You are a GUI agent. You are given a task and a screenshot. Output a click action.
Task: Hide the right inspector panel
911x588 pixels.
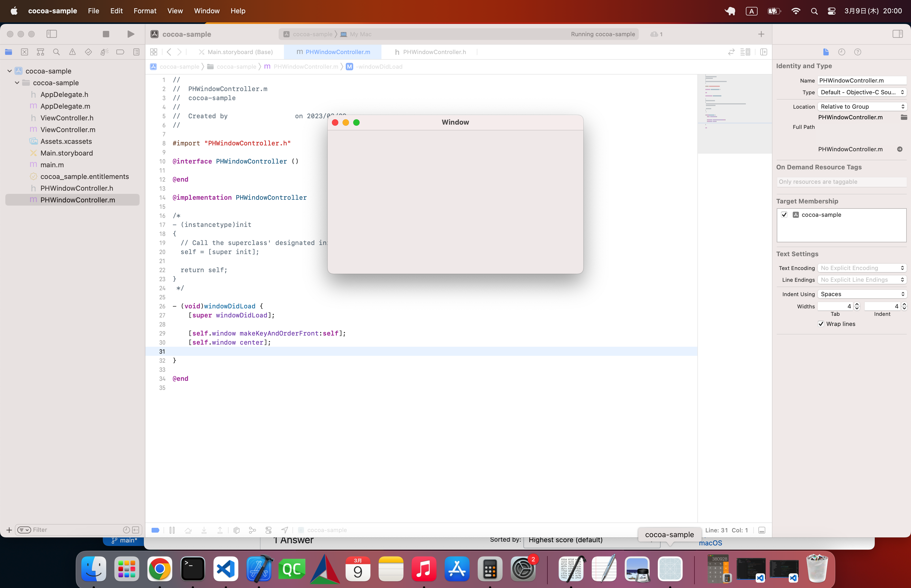tap(897, 34)
